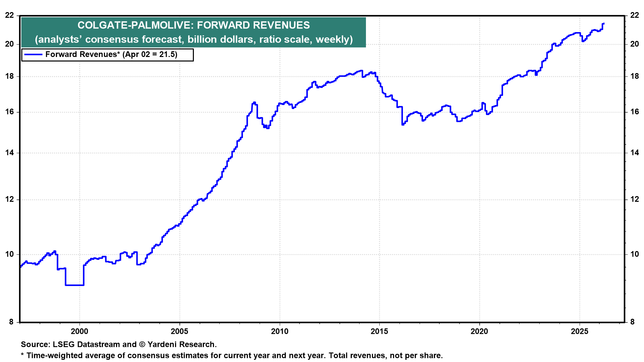644x362 pixels.
Task: Click the chart title COLGATE-PALMOLIVE: FORWARD REVENUES
Action: tap(194, 25)
